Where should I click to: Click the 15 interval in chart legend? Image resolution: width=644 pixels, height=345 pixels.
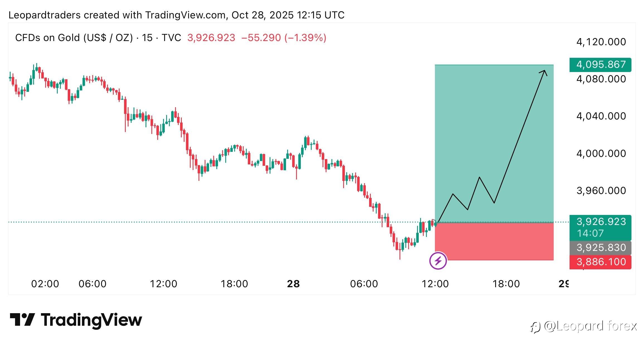pos(147,38)
